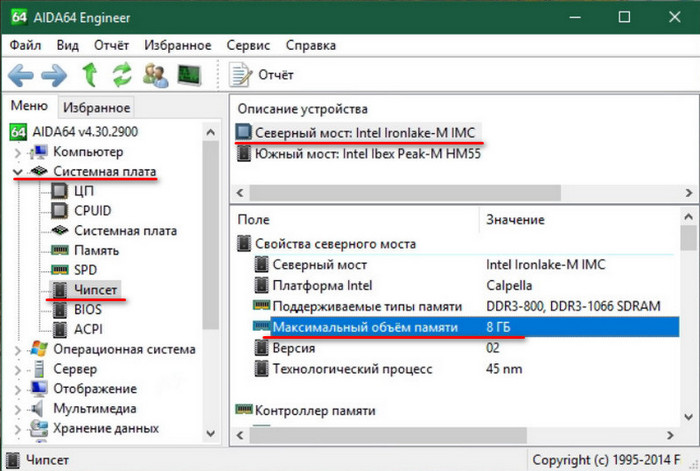Expand the Компьютер tree node
700x471 pixels.
coord(17,152)
